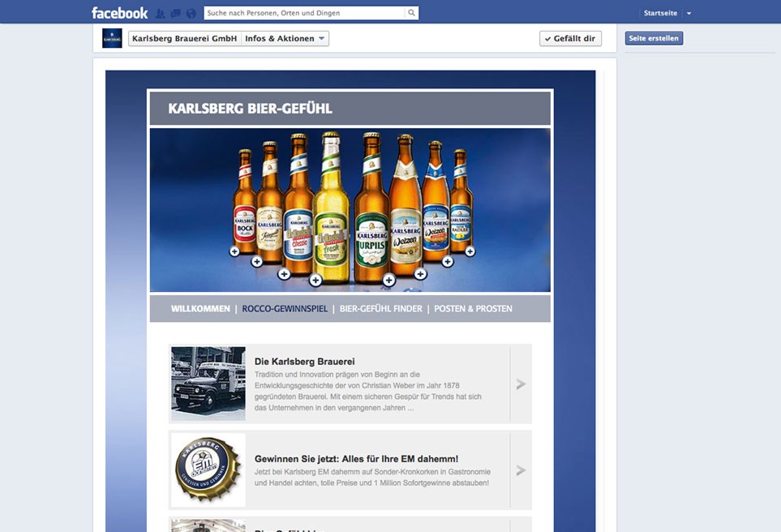Image resolution: width=781 pixels, height=532 pixels.
Task: Click the plus icon under the Bock bottle
Action: (x=234, y=251)
